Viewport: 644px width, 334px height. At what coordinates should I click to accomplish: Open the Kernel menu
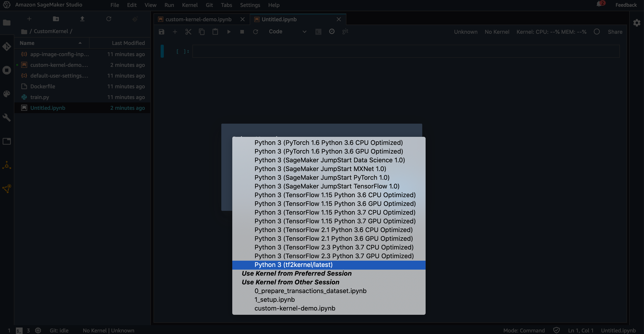pyautogui.click(x=190, y=5)
